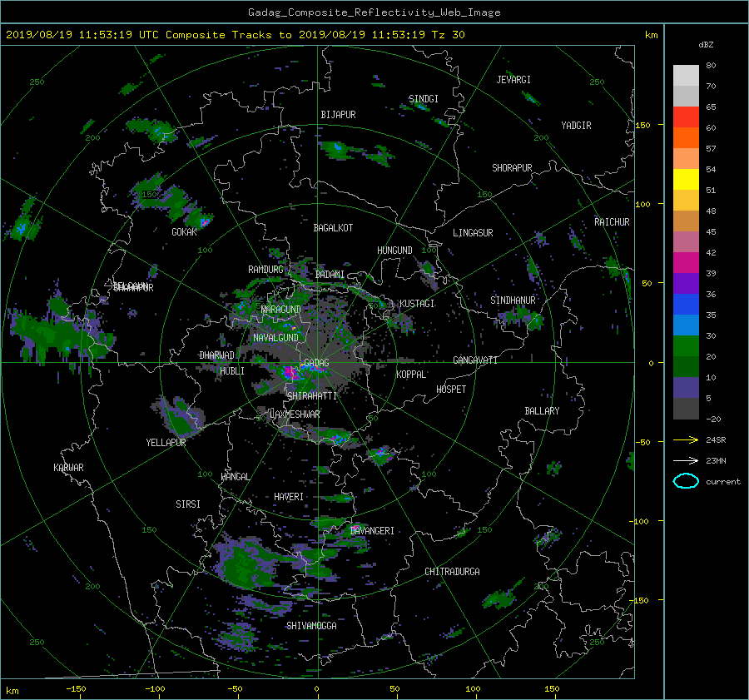Click the strong magenta echo core beside GADAG
The image size is (749, 700).
click(x=290, y=372)
